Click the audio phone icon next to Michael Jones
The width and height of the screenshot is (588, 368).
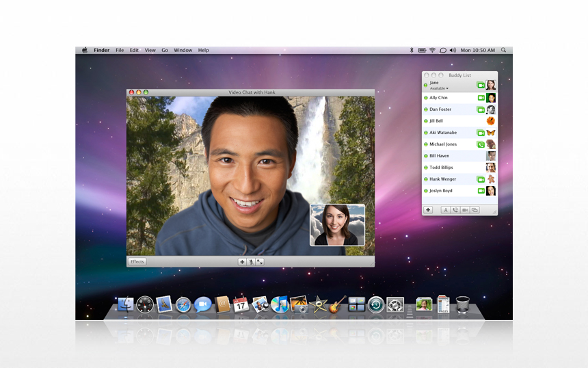[481, 144]
